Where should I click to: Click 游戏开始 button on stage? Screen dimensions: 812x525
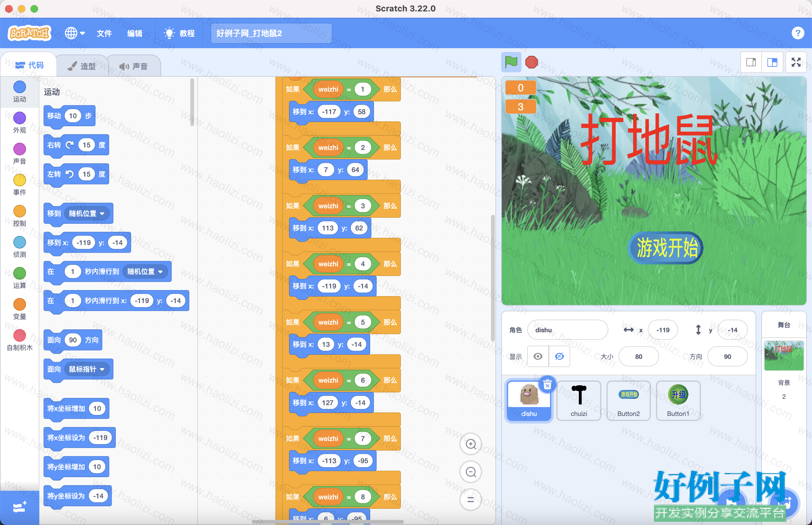[x=665, y=248]
